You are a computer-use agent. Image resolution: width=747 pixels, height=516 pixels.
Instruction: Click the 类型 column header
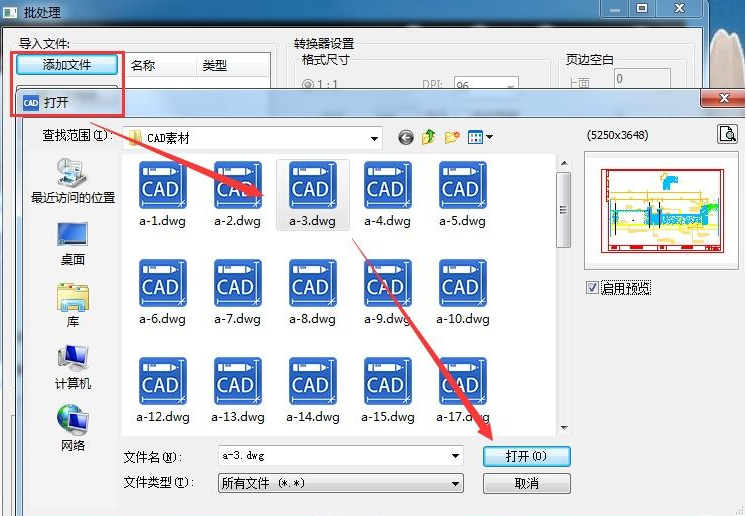[x=233, y=66]
